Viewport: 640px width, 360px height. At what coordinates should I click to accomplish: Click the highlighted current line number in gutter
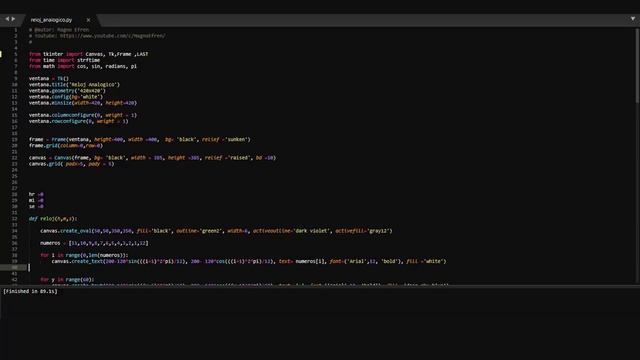pos(14,267)
